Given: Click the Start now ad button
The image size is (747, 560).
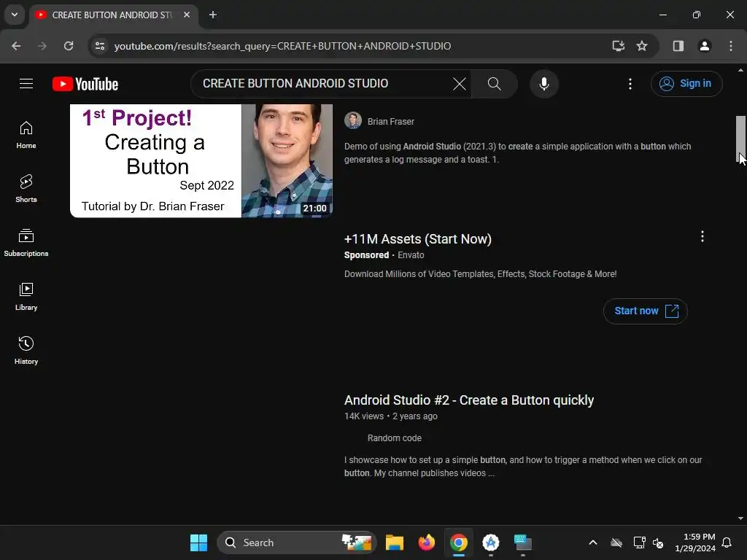Looking at the screenshot, I should tap(645, 311).
